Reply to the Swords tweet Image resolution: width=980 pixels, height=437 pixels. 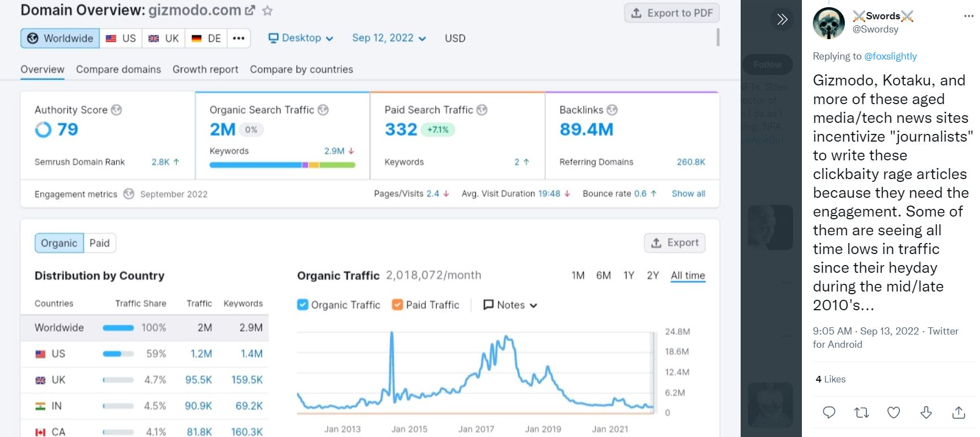(x=829, y=412)
